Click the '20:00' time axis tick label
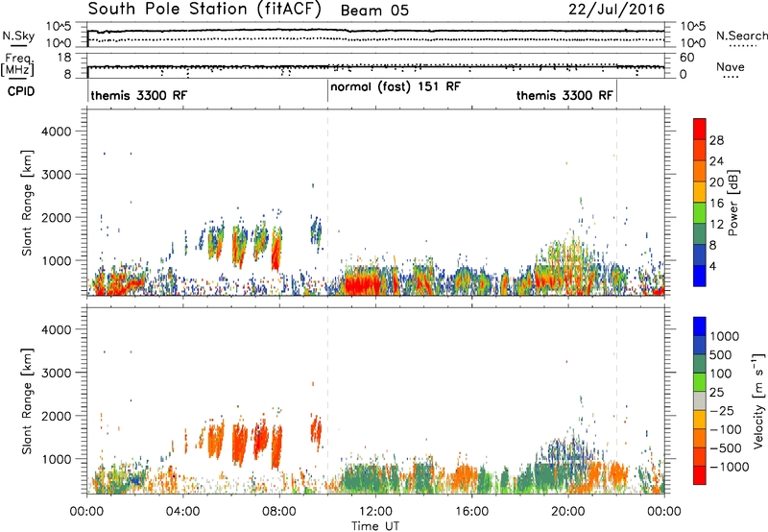Image resolution: width=768 pixels, height=532 pixels. [567, 512]
